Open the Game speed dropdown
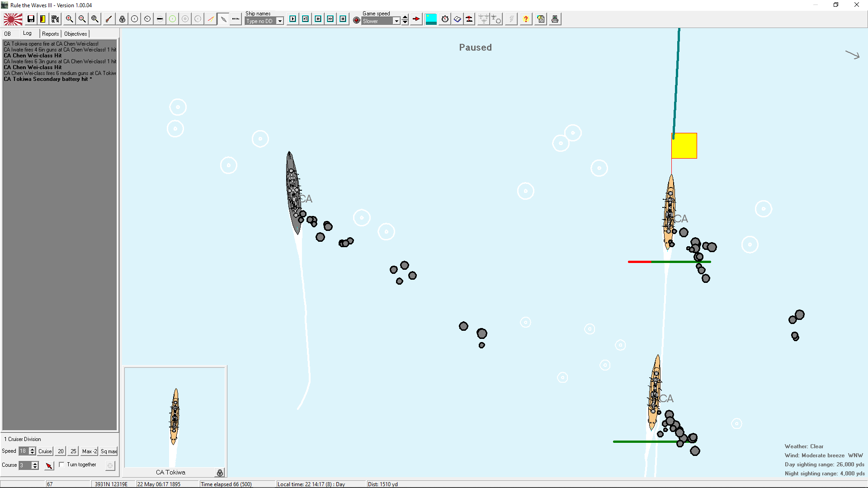 (396, 21)
